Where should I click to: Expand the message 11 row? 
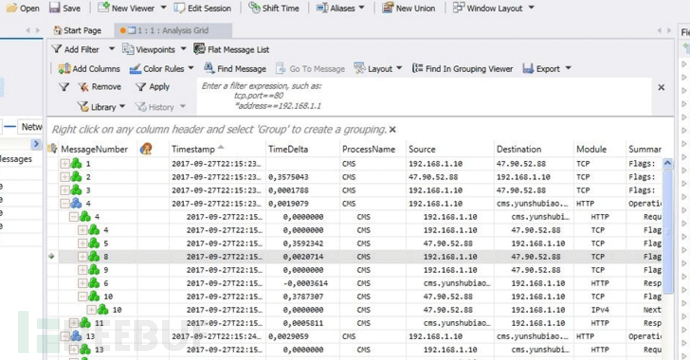pos(73,323)
